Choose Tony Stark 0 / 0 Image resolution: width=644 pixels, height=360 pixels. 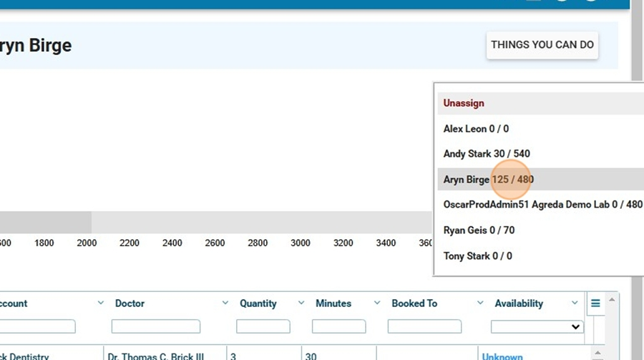(477, 256)
